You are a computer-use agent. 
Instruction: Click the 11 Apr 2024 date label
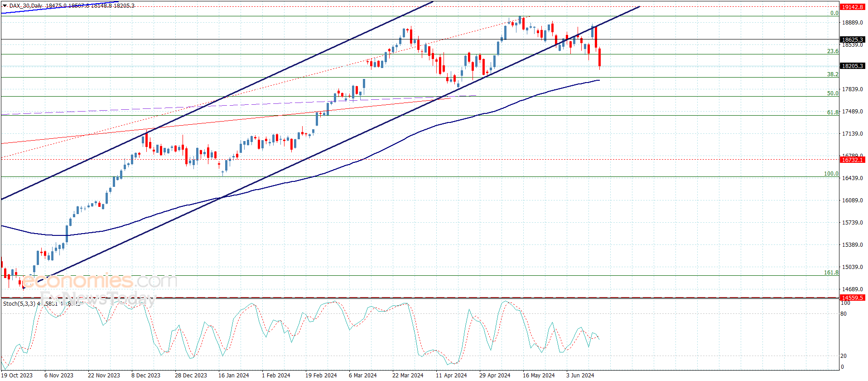coord(451,375)
